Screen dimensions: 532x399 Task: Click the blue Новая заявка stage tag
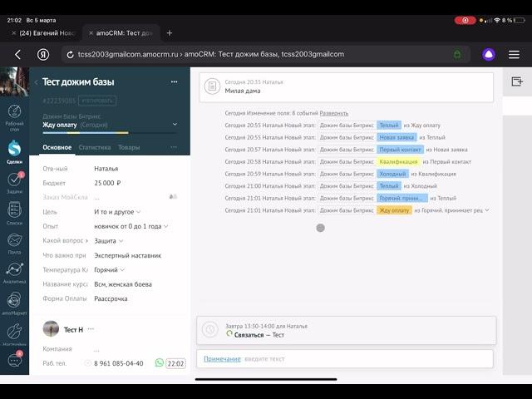[x=397, y=137]
